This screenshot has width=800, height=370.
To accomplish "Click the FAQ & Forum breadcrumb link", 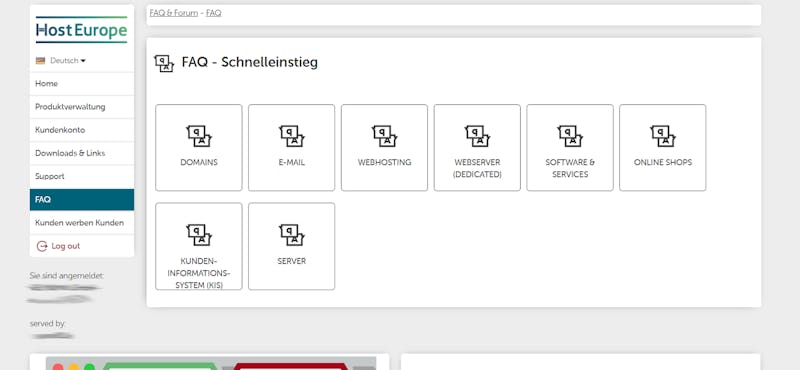I will (x=173, y=13).
